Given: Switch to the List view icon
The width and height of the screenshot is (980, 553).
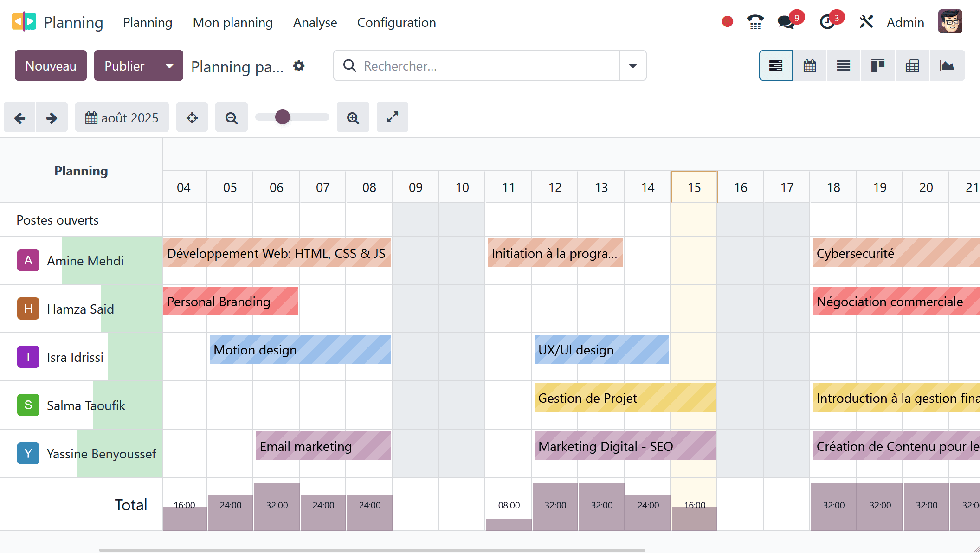Looking at the screenshot, I should click(x=844, y=66).
